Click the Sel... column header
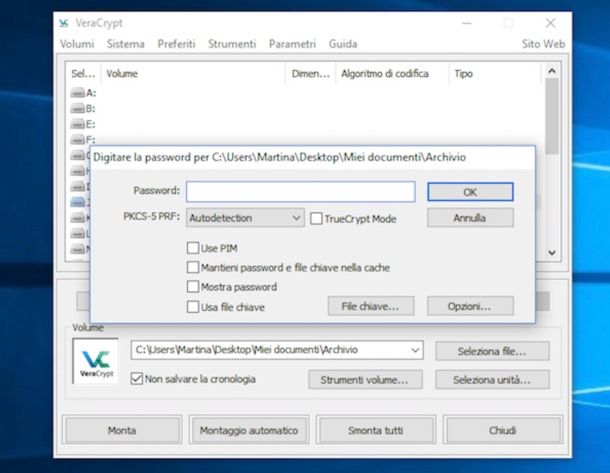 (83, 74)
